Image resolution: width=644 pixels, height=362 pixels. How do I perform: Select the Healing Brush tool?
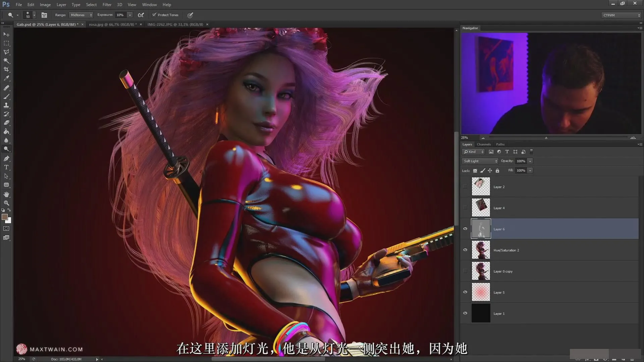(6, 87)
